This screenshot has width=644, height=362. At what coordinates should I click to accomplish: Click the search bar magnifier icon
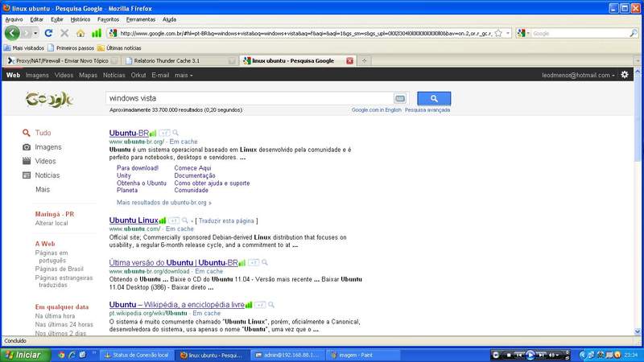point(634,33)
